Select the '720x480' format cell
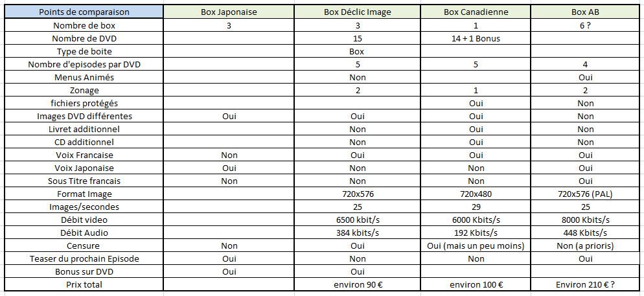The height and width of the screenshot is (296, 644). tap(476, 194)
